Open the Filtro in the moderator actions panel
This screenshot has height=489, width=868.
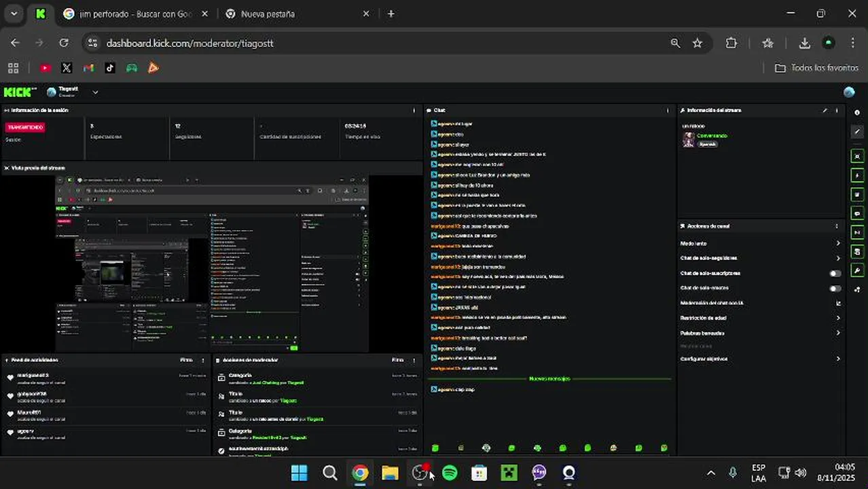398,360
